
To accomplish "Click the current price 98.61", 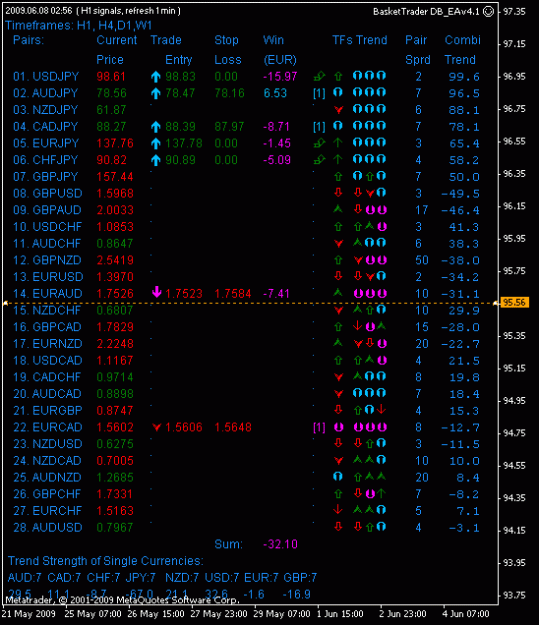I will pyautogui.click(x=111, y=77).
